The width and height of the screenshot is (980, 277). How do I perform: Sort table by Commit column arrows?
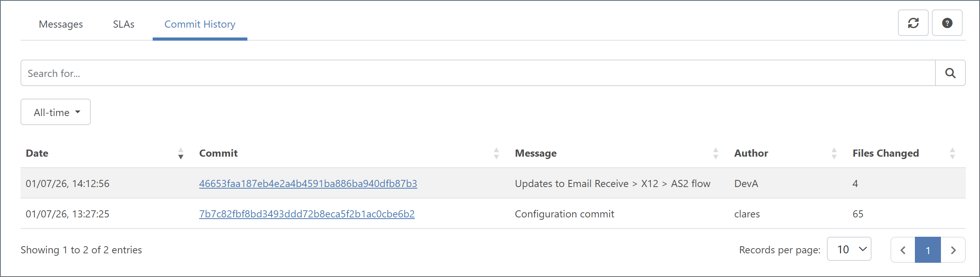pyautogui.click(x=496, y=153)
